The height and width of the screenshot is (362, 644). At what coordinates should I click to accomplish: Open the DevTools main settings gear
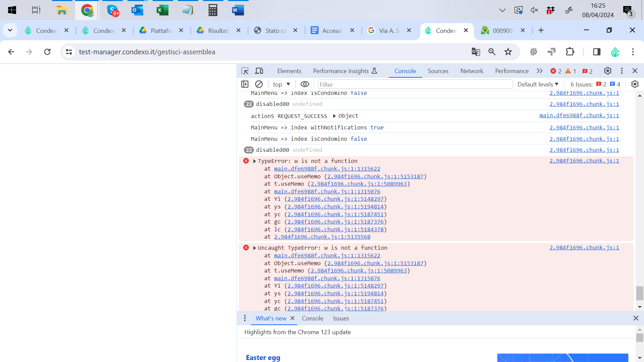[607, 71]
